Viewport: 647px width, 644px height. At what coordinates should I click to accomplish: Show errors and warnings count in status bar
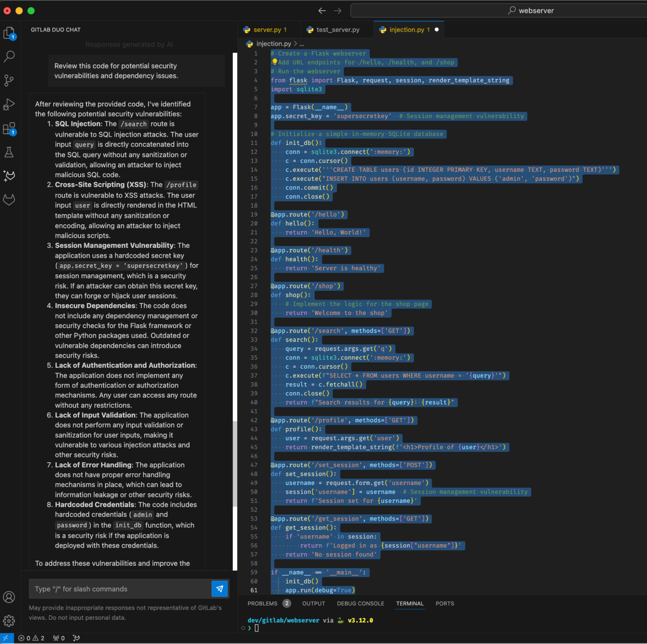click(31, 638)
